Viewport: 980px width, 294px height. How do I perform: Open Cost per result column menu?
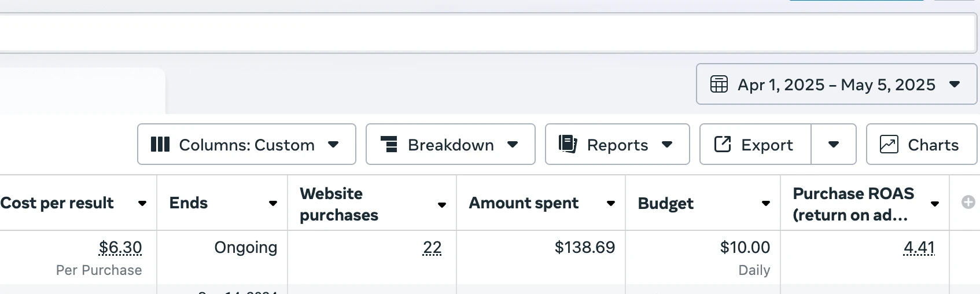click(x=142, y=203)
